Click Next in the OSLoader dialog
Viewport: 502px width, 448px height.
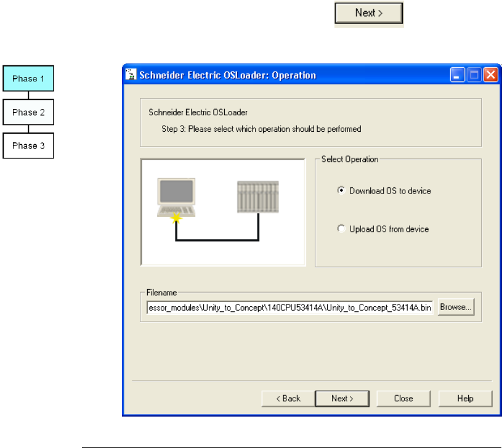tap(342, 399)
